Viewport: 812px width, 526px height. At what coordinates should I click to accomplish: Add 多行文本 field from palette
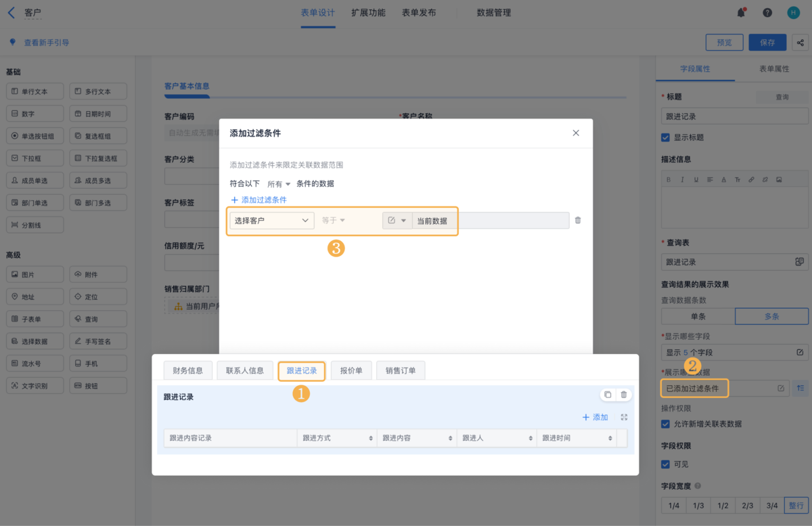coord(98,91)
